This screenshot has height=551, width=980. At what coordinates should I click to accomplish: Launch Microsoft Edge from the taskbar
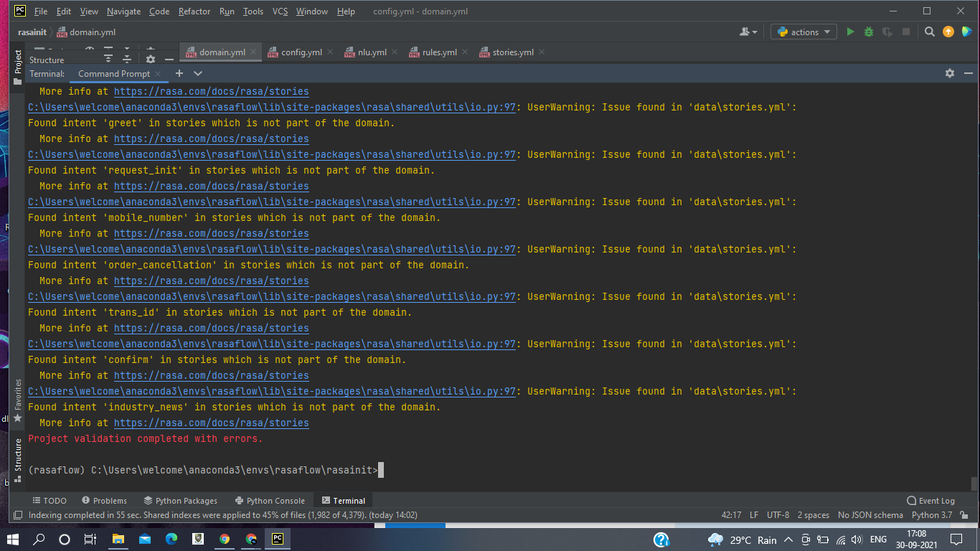click(x=171, y=540)
